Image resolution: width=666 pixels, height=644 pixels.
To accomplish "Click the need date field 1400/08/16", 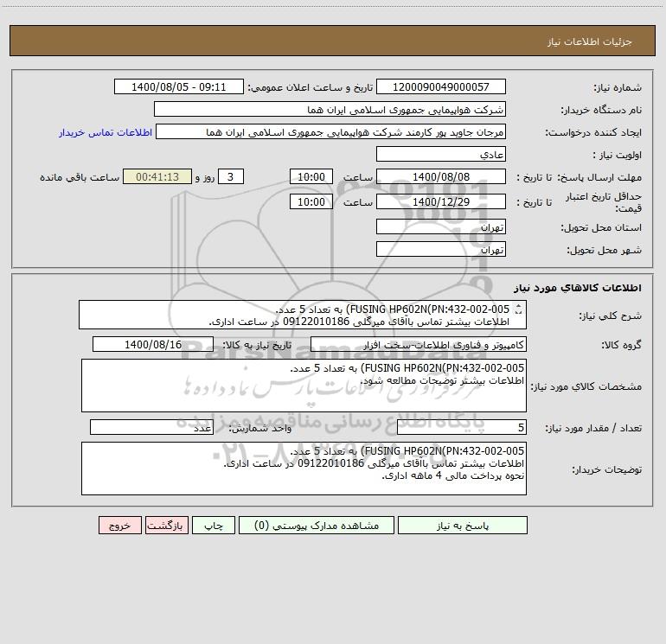I will (153, 344).
